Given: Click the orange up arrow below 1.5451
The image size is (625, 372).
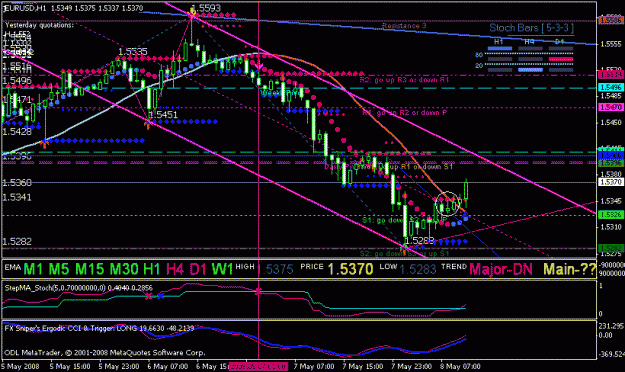Looking at the screenshot, I should click(x=147, y=125).
